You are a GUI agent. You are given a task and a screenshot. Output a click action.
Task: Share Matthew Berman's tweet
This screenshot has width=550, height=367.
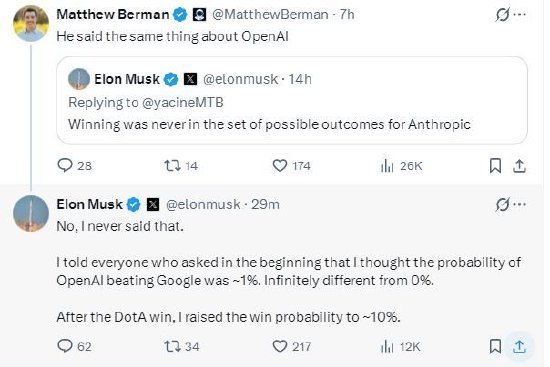(519, 166)
